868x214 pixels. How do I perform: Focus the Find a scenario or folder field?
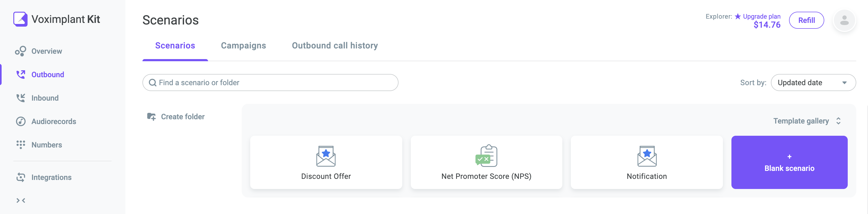pyautogui.click(x=270, y=83)
